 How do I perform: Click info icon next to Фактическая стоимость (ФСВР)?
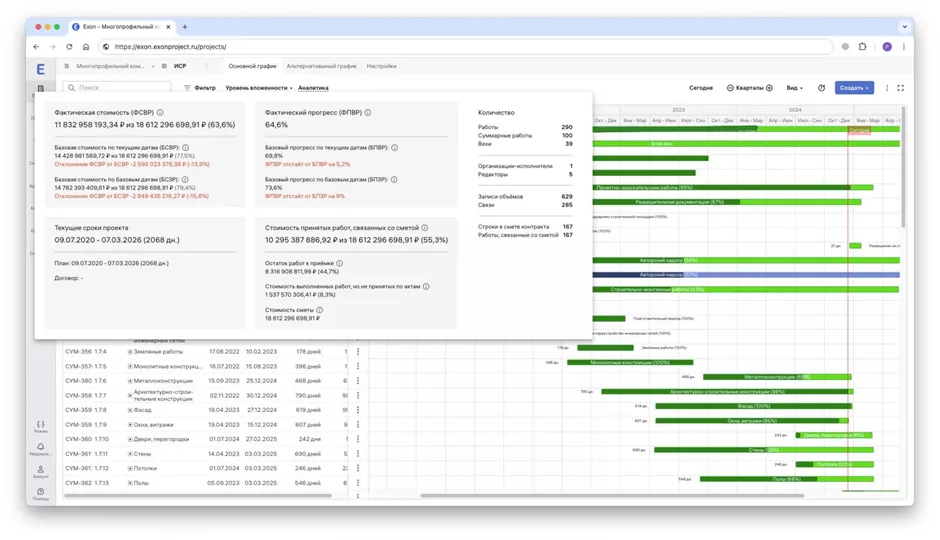point(160,113)
